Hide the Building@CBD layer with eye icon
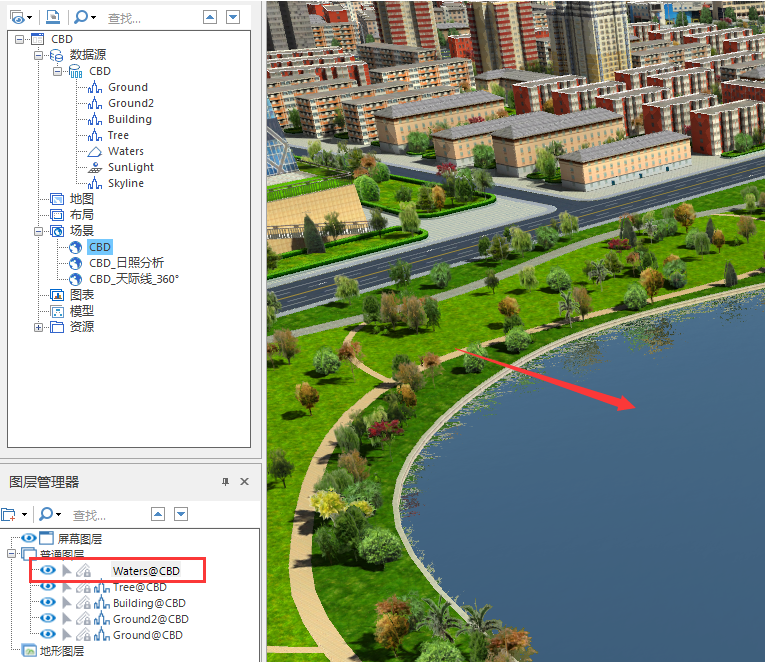This screenshot has height=662, width=765. pos(48,602)
